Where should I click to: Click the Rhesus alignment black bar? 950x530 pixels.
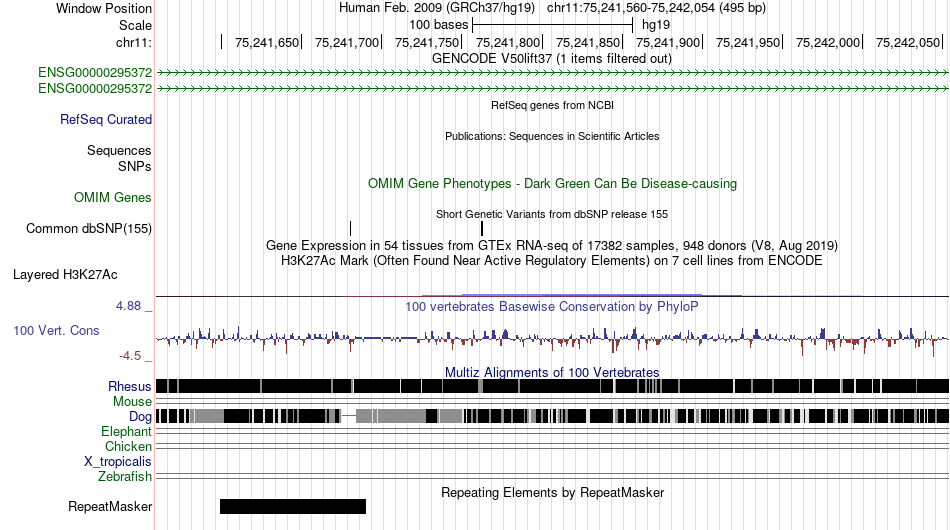[552, 386]
